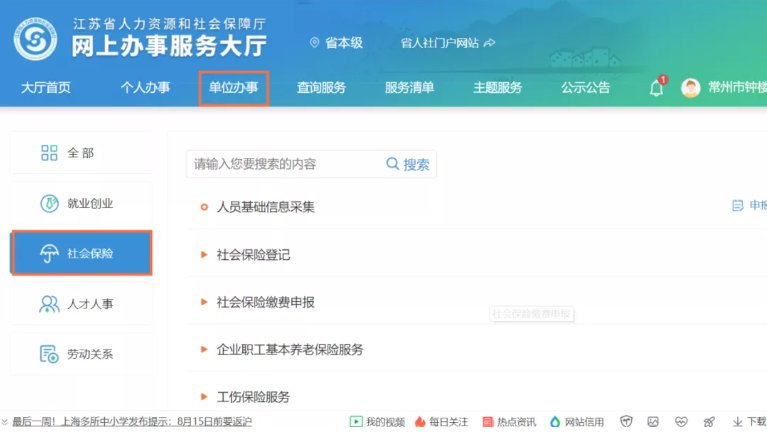This screenshot has width=767, height=446.
Task: Click the people icon for 人才人事
Action: point(49,304)
